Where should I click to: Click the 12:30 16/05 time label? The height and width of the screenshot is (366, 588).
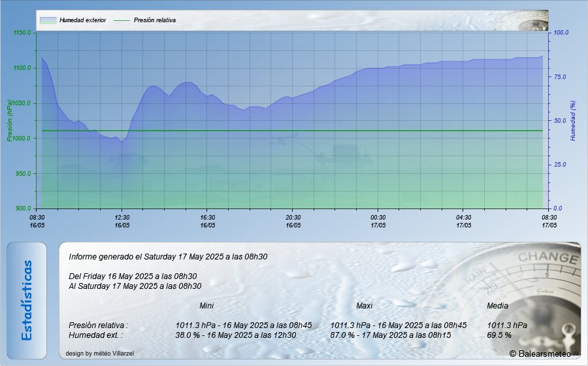(x=122, y=222)
